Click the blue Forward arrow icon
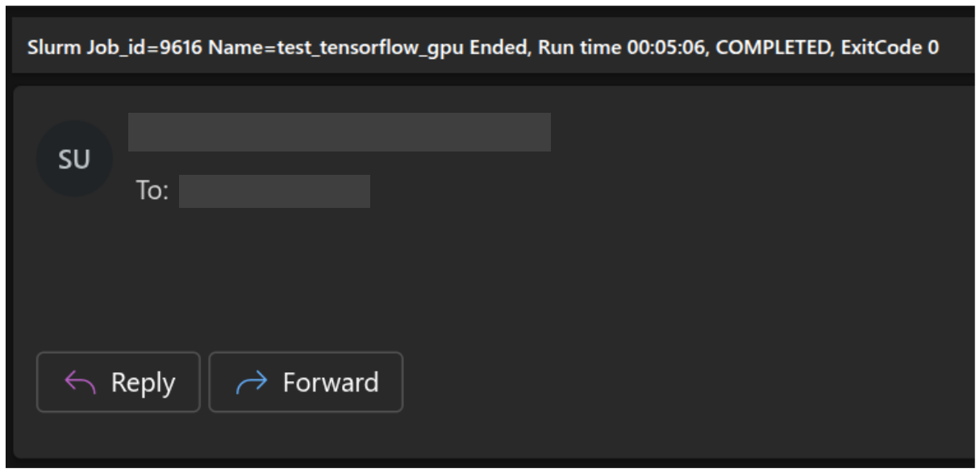The width and height of the screenshot is (980, 473). pyautogui.click(x=251, y=382)
